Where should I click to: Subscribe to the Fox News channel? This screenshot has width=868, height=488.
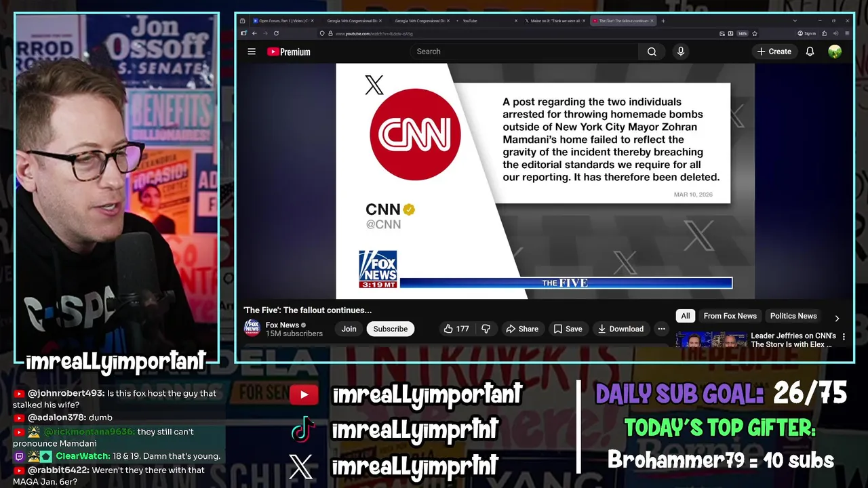[x=391, y=329]
